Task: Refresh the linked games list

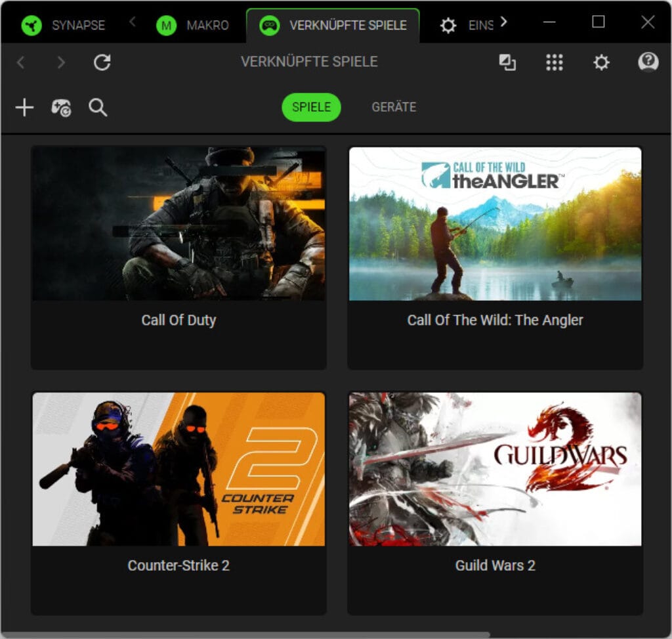Action: click(x=102, y=62)
